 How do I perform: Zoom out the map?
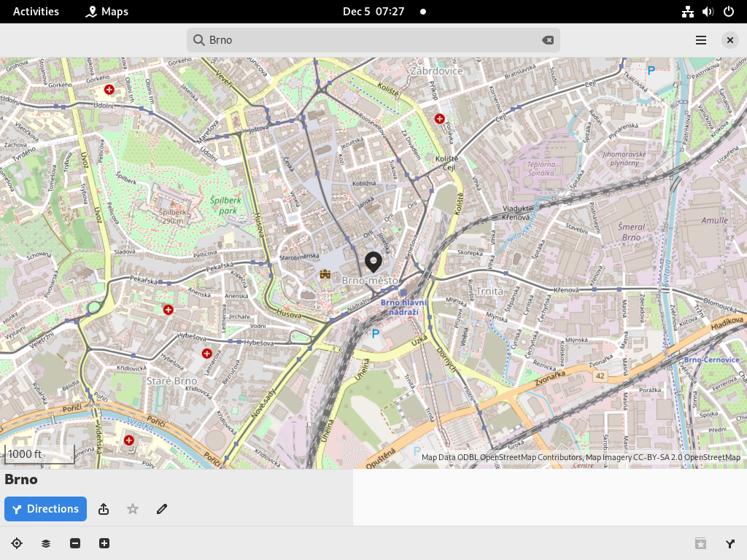(75, 543)
